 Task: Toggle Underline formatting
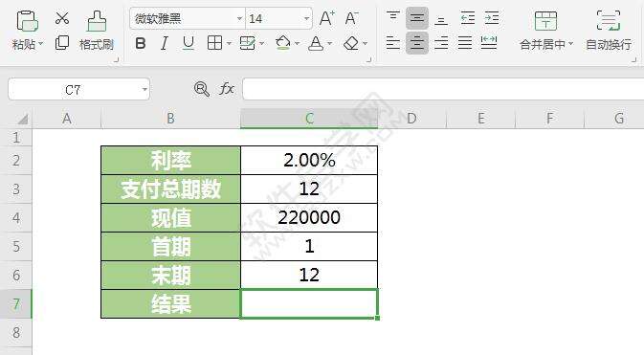pos(189,43)
